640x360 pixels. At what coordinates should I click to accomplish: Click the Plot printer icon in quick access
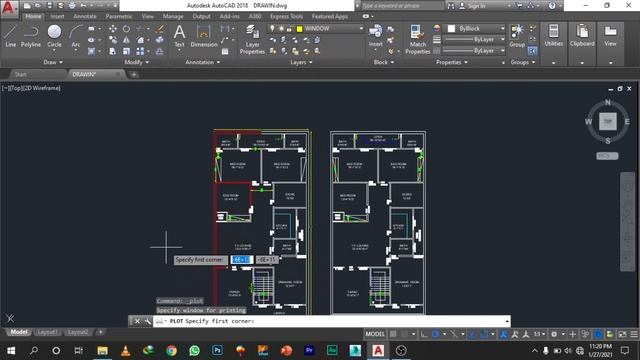click(72, 6)
